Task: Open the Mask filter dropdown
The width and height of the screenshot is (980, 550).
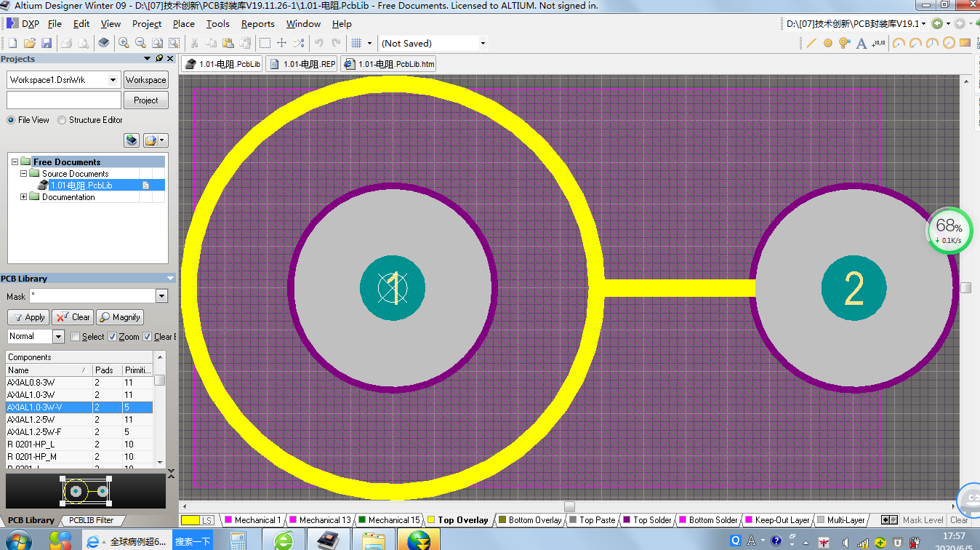Action: coord(161,296)
